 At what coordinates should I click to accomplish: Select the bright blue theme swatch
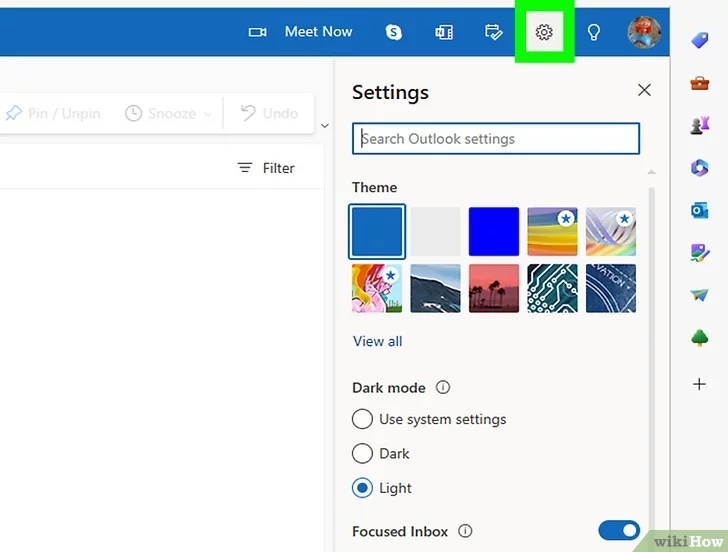(x=494, y=231)
